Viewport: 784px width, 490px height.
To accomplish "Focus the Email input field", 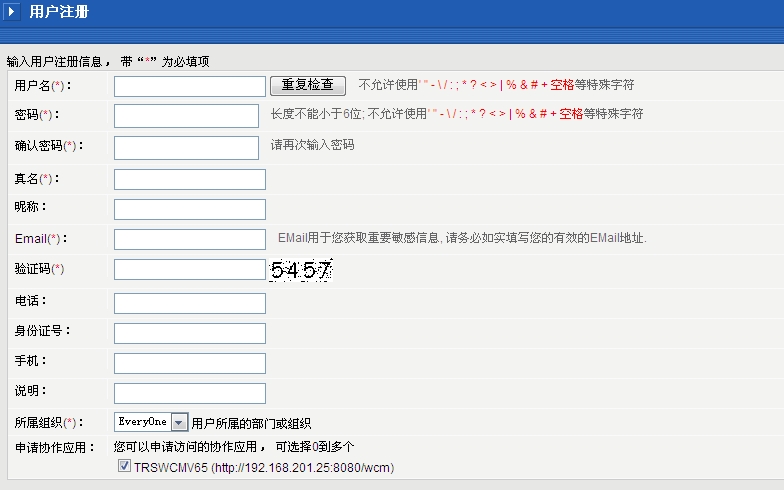I will [x=190, y=240].
